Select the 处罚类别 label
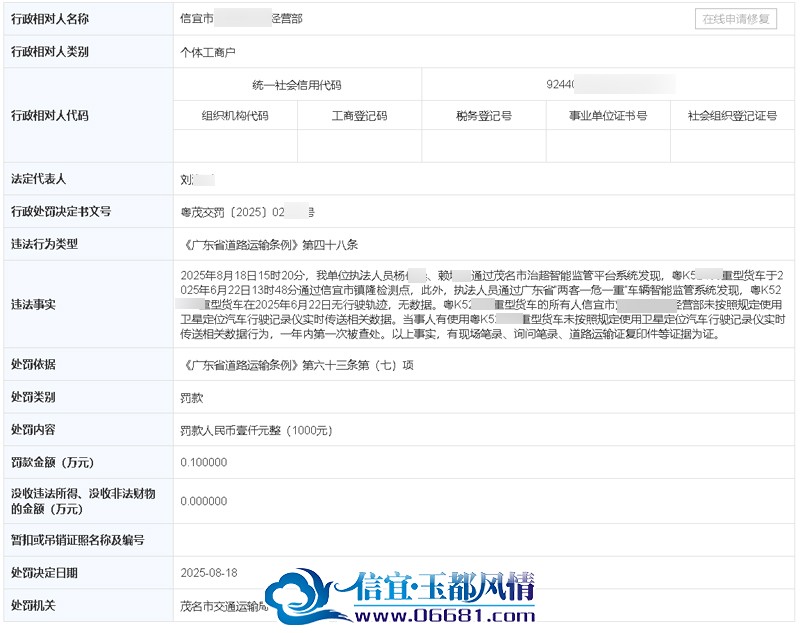 pos(33,397)
